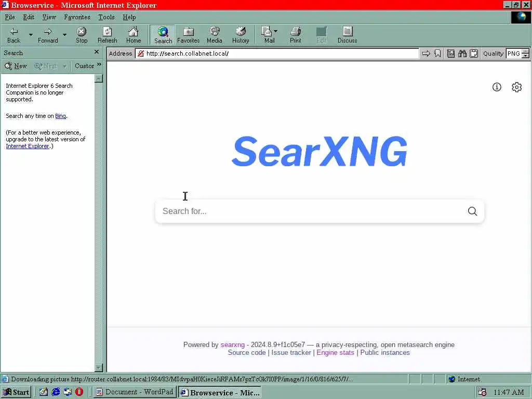Open the File menu
Image resolution: width=532 pixels, height=399 pixels.
10,17
